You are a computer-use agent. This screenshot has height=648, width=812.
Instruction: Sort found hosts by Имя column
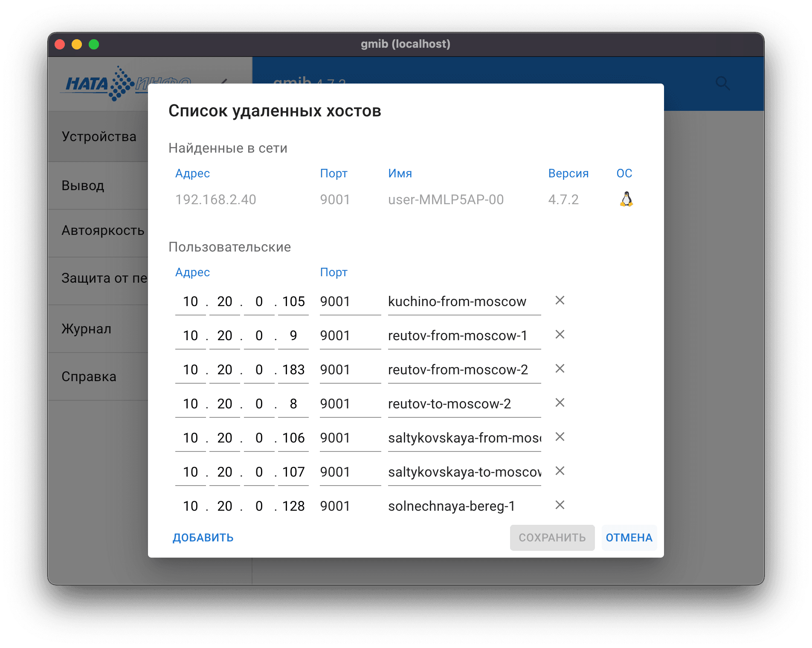tap(400, 173)
